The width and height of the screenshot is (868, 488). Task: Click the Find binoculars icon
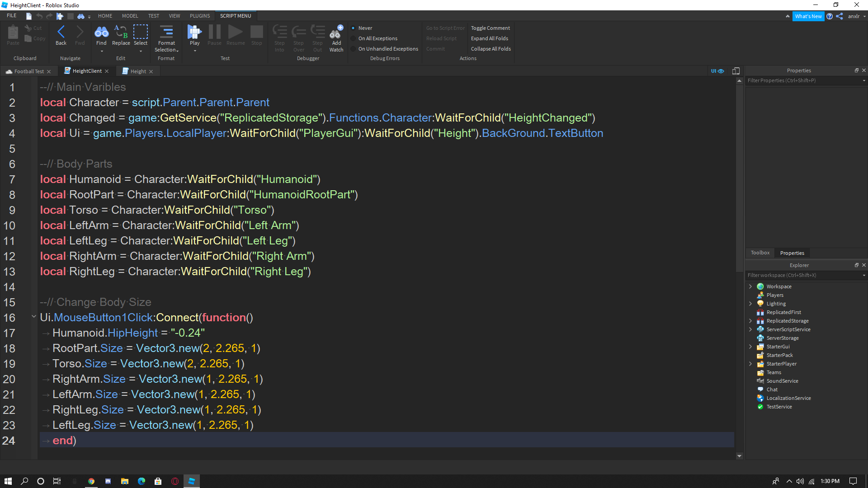coord(101,33)
